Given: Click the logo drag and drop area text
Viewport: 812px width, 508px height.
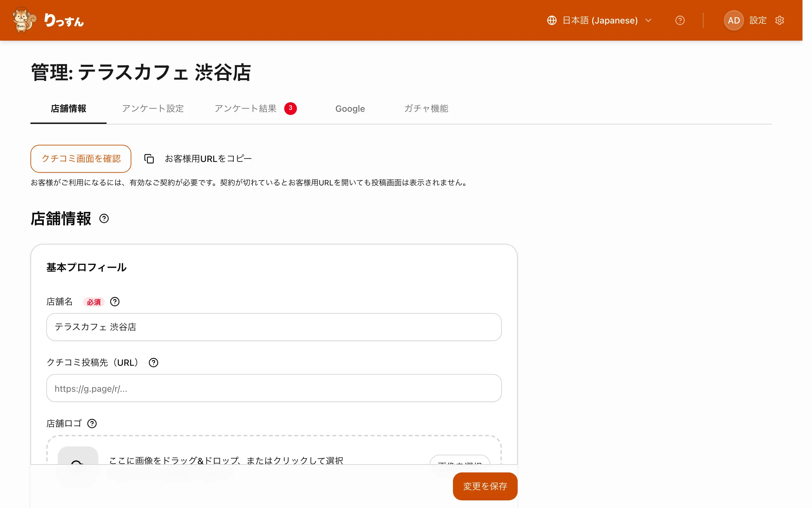Looking at the screenshot, I should (226, 460).
